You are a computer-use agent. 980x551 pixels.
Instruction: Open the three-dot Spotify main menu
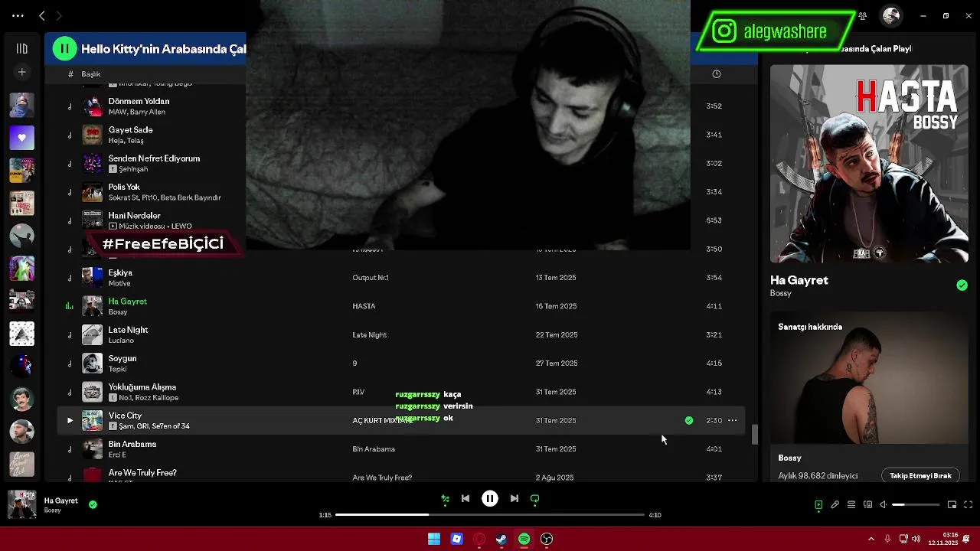click(18, 15)
